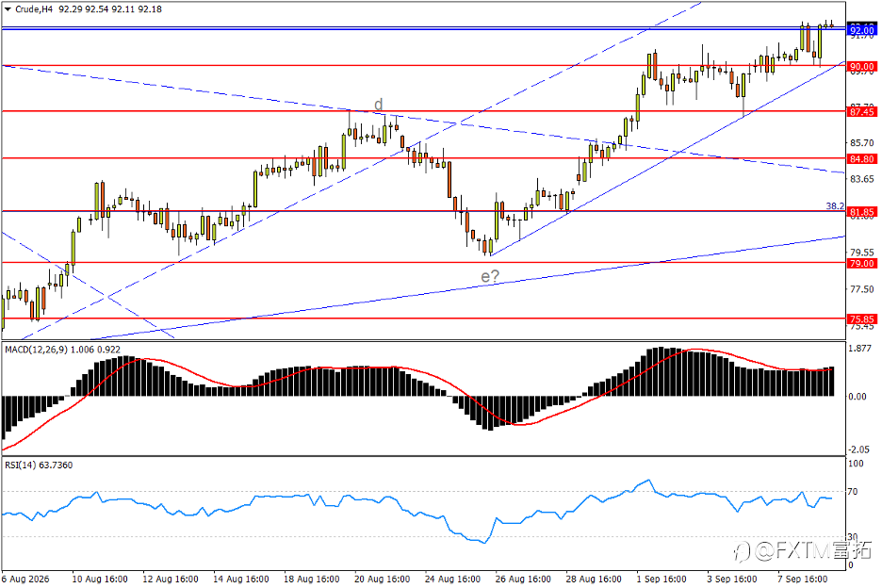882x588 pixels.
Task: Select the red 75.85 price level label
Action: pyautogui.click(x=861, y=319)
